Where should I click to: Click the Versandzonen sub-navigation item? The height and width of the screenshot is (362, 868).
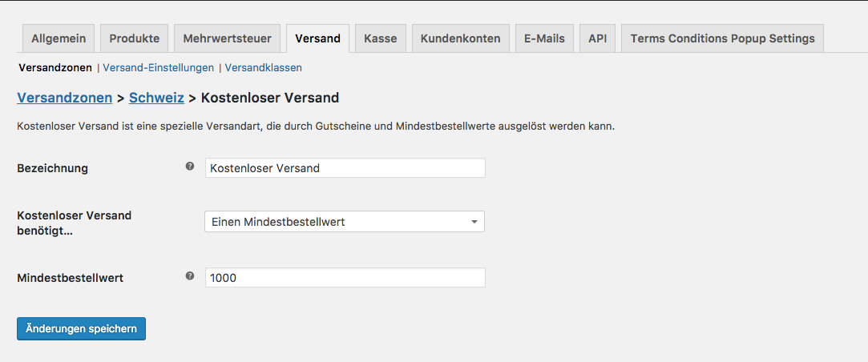pyautogui.click(x=55, y=68)
